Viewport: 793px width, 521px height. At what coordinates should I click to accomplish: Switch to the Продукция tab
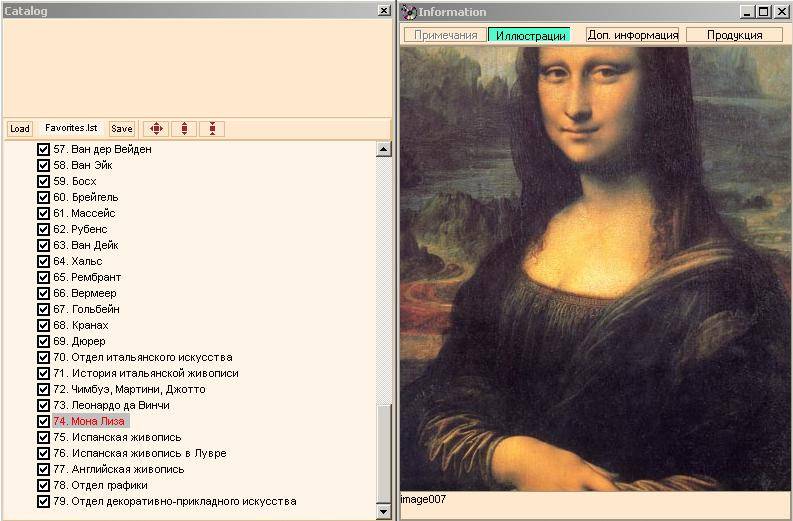[734, 35]
